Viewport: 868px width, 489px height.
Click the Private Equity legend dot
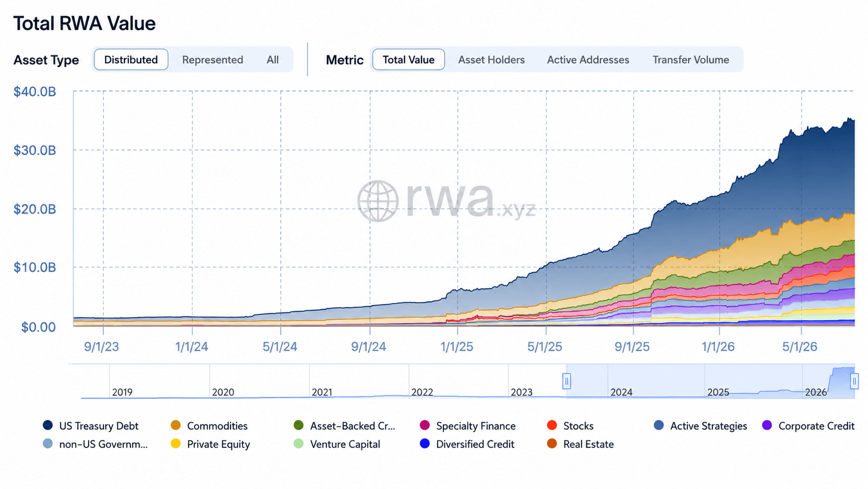[175, 444]
